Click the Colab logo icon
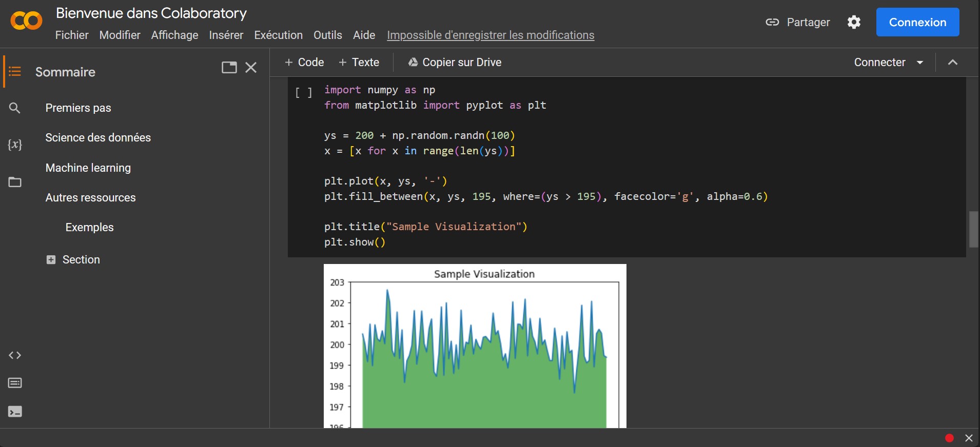The image size is (980, 447). 26,21
